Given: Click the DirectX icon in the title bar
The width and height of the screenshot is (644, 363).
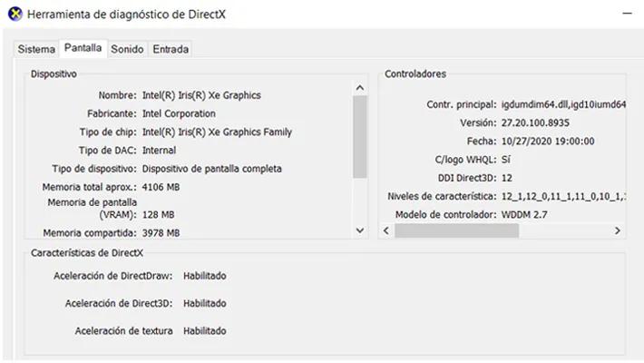Looking at the screenshot, I should pyautogui.click(x=14, y=15).
